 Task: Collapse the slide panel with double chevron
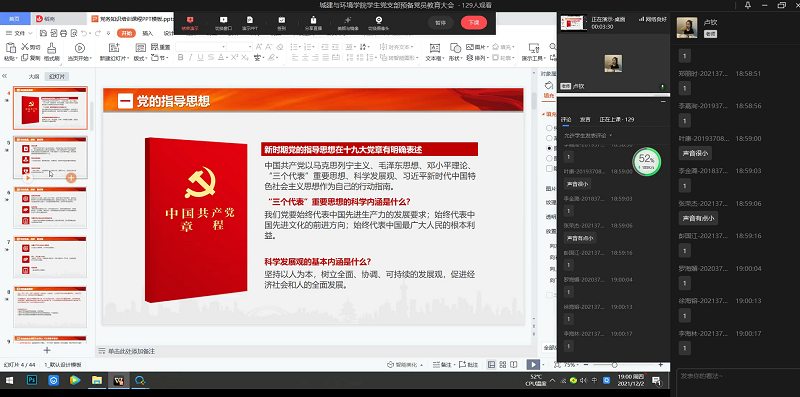[x=5, y=76]
